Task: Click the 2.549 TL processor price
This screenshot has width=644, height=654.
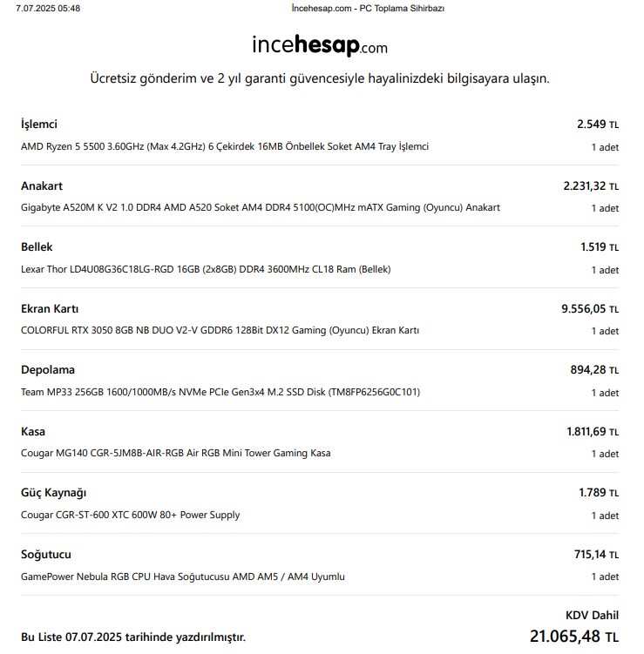Action: [x=598, y=125]
